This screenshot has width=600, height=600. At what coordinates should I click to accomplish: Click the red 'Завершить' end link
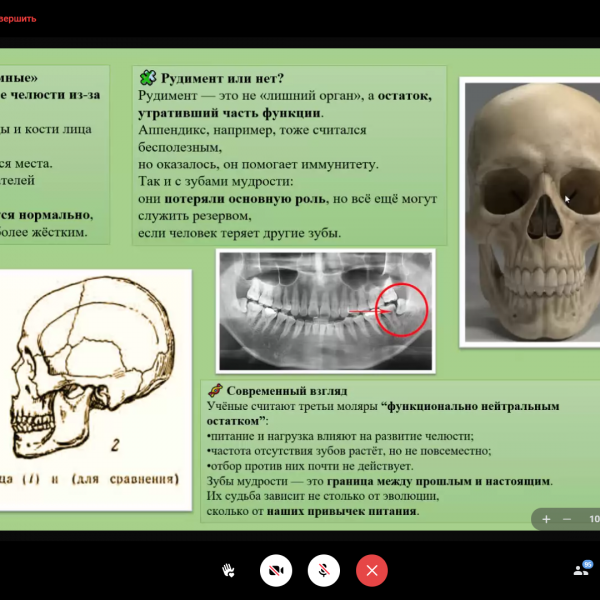18,18
